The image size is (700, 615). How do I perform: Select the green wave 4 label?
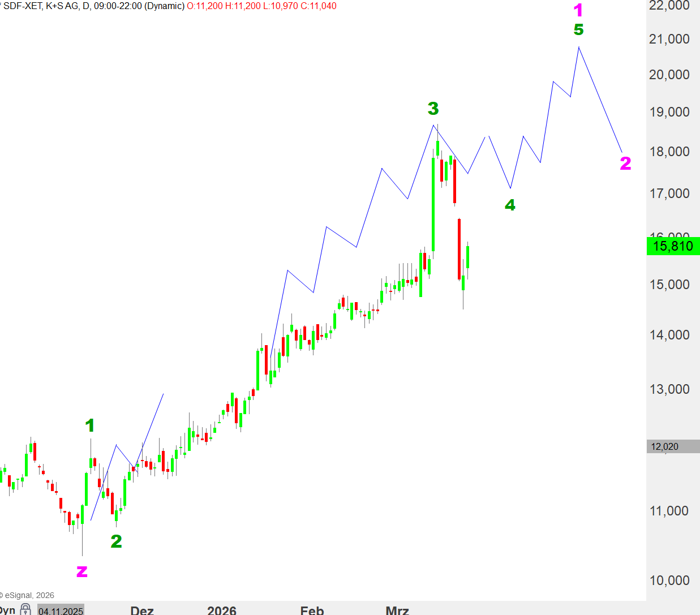[x=510, y=205]
